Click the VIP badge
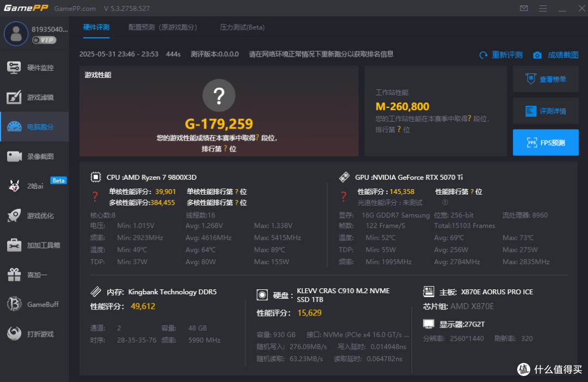Screen dimensions: 588x382 click(44, 40)
